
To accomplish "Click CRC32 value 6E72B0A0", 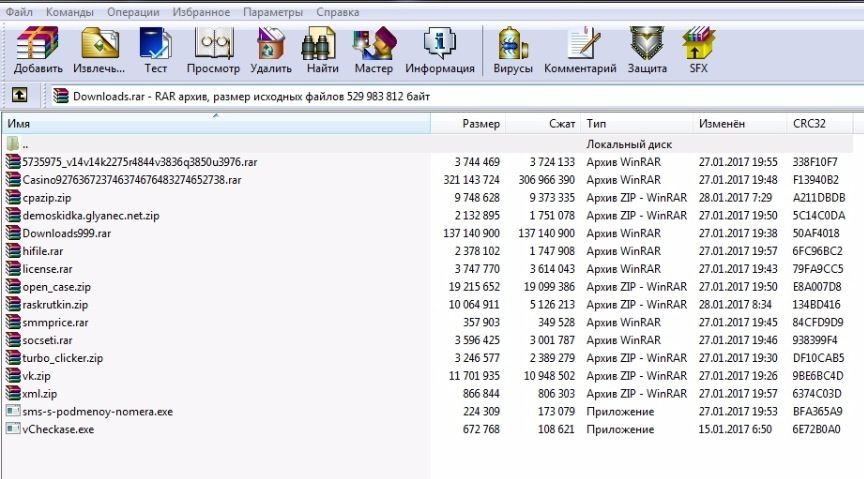I will (x=817, y=429).
